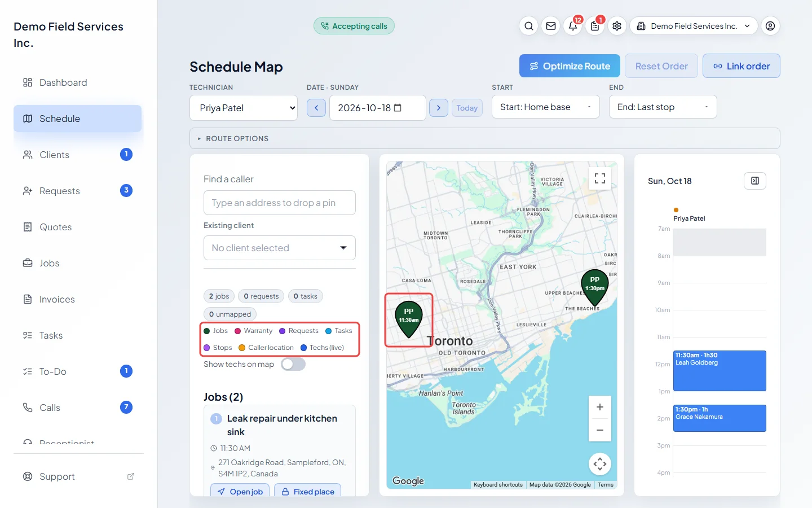Zoom in on the map
The image size is (812, 508).
[600, 407]
